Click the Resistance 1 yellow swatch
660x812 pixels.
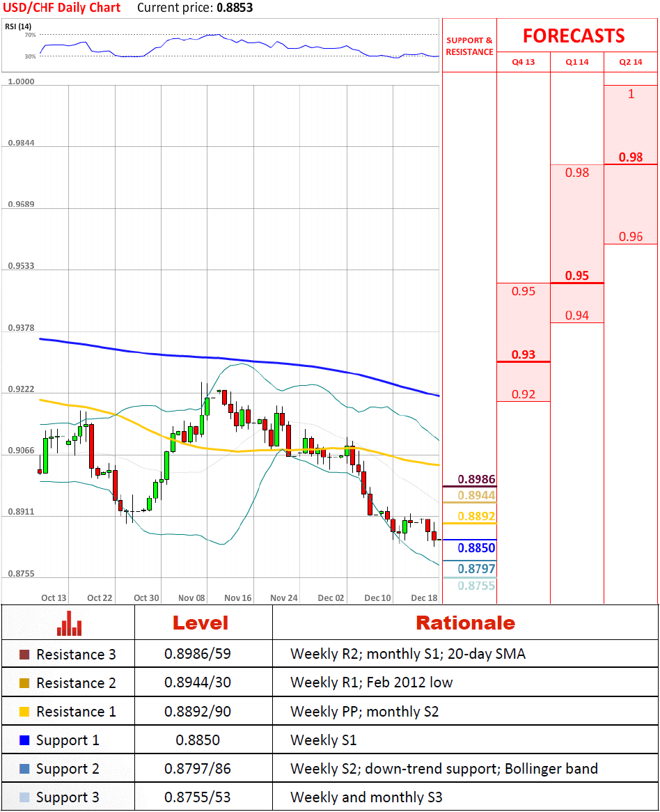(24, 712)
